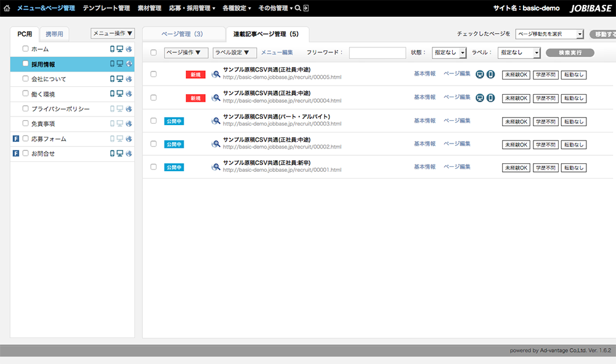The width and height of the screenshot is (616, 364).
Task: Click 学歴不問 label in 00002 row
Action: pos(546,145)
